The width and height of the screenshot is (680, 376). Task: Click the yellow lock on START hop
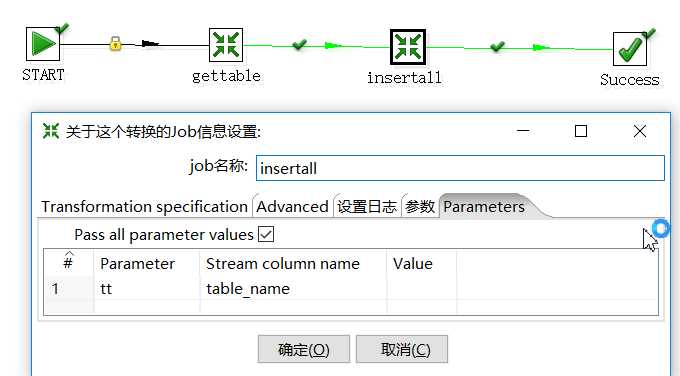(115, 43)
